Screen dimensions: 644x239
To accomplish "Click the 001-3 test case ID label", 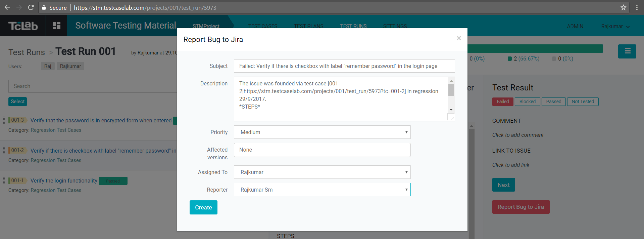I will click(x=17, y=120).
